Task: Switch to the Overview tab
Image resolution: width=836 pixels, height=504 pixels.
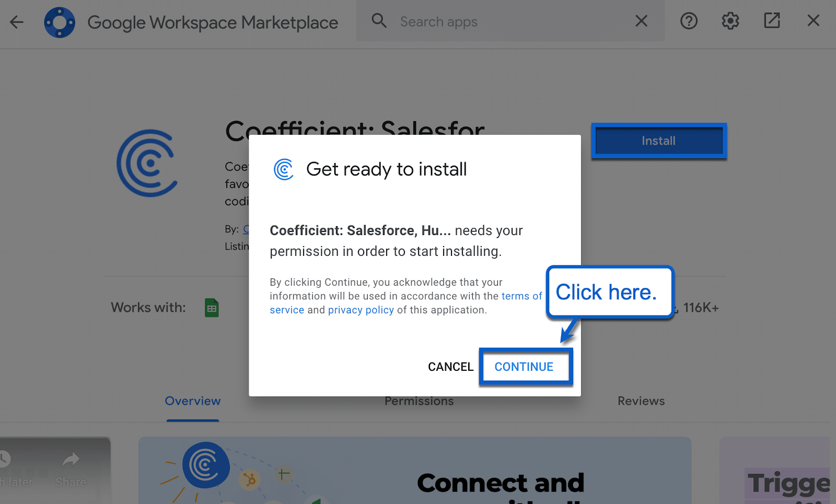Action: point(193,401)
